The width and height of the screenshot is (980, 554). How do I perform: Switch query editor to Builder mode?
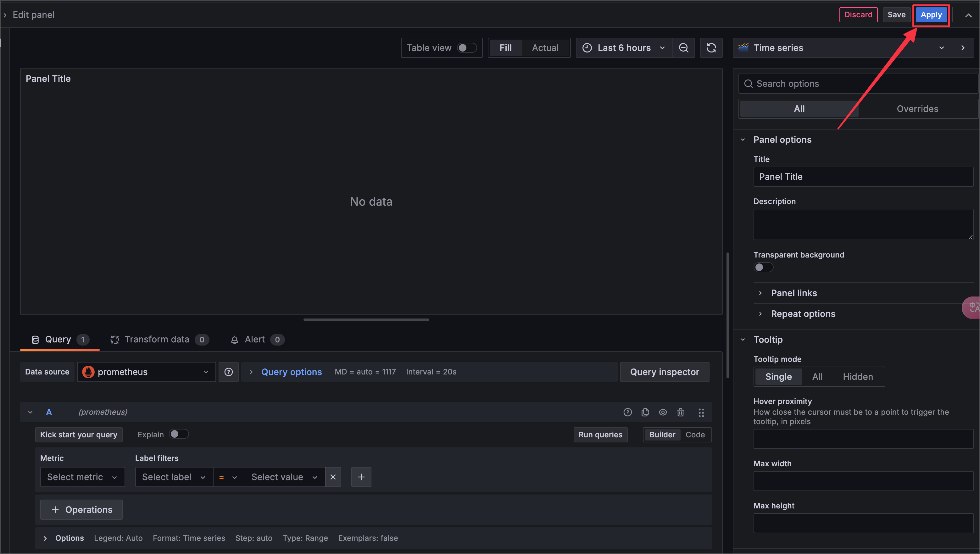point(662,435)
